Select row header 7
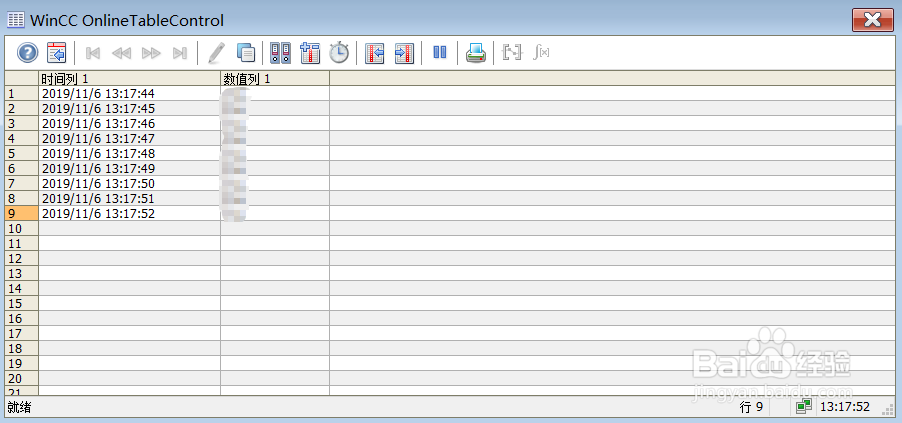Screen dimensions: 902x423 (x=22, y=183)
